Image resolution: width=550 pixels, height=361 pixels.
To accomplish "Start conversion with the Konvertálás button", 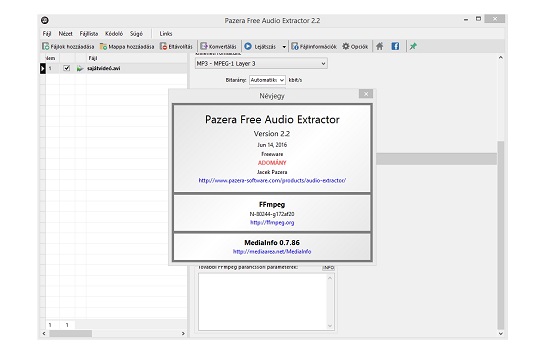I will [219, 46].
